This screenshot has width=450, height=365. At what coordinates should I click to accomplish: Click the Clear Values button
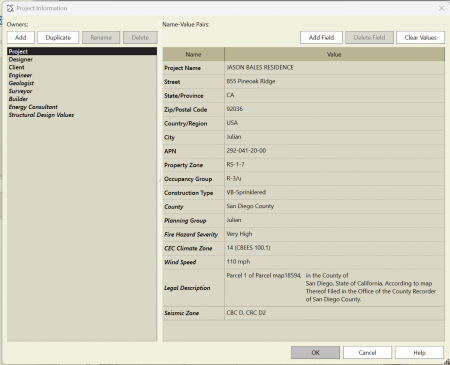pos(420,38)
